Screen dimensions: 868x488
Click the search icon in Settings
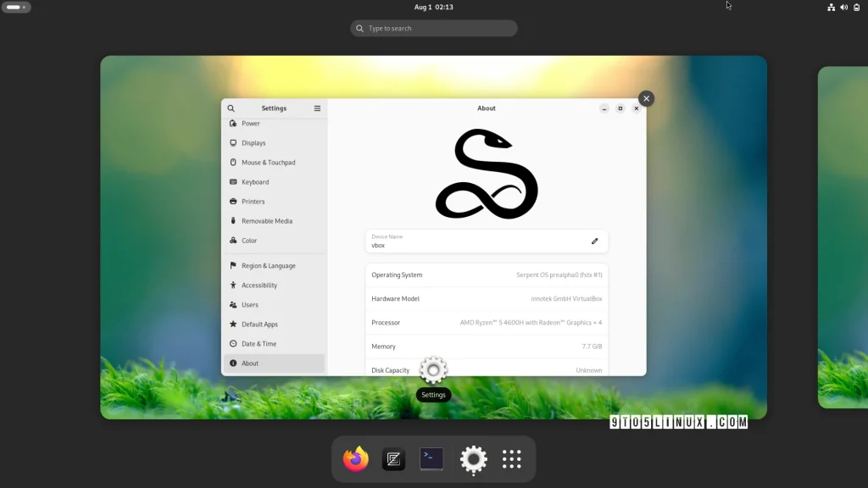pos(231,108)
